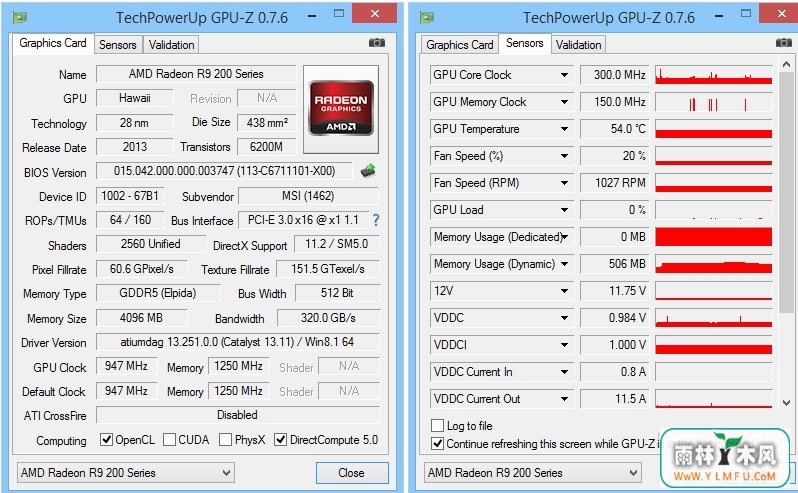Click the Name field AMD Radeon R9 200 Series
Image resolution: width=798 pixels, height=493 pixels.
196,74
